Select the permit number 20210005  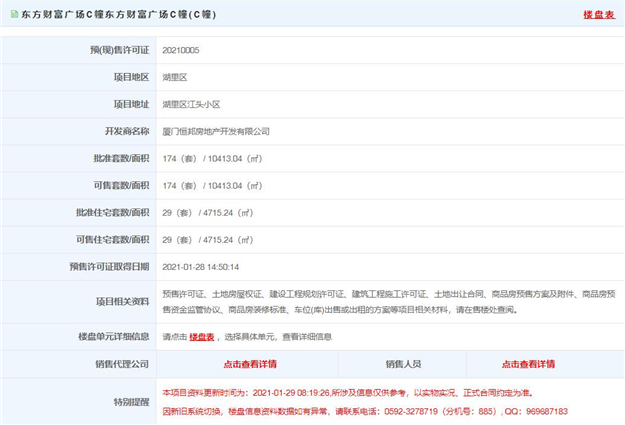point(181,50)
